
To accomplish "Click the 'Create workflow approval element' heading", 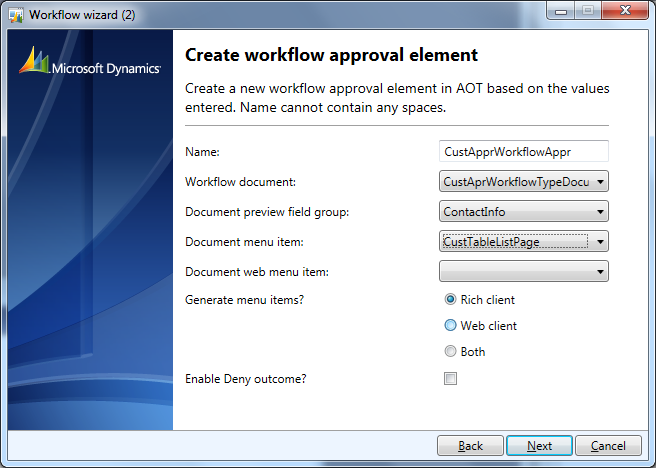I will 331,55.
